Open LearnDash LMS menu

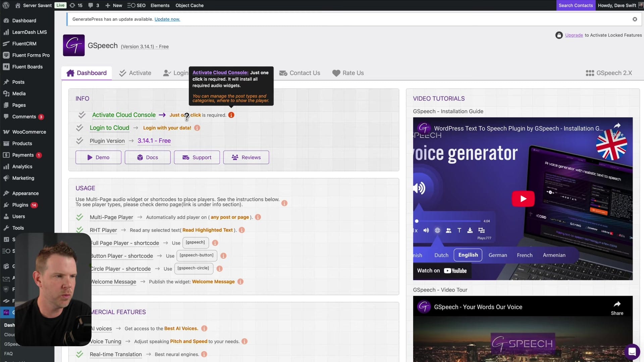click(x=30, y=32)
